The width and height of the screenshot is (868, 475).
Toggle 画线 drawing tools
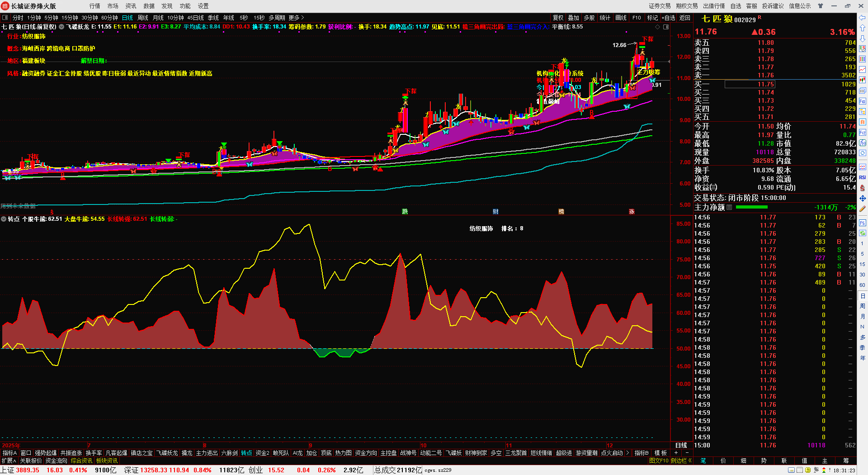click(621, 18)
